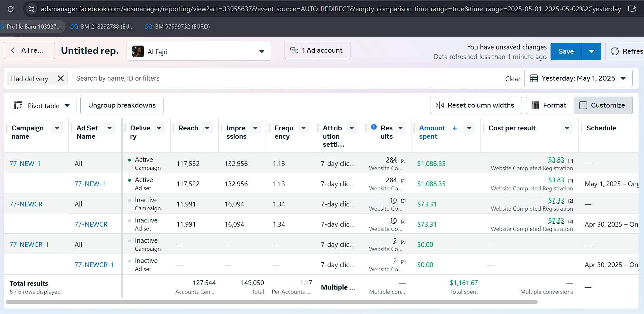Click the Amount spent sort arrow
This screenshot has width=644, height=314.
click(x=455, y=128)
